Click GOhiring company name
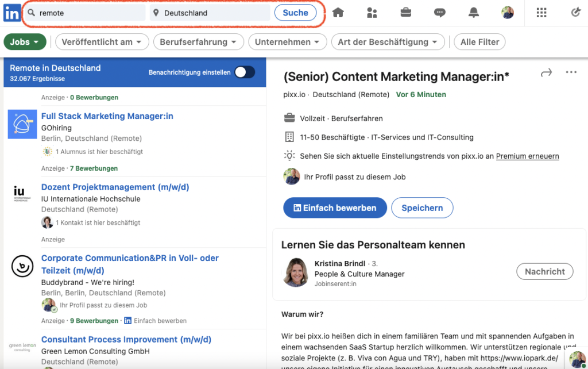588x369 pixels. coord(56,128)
